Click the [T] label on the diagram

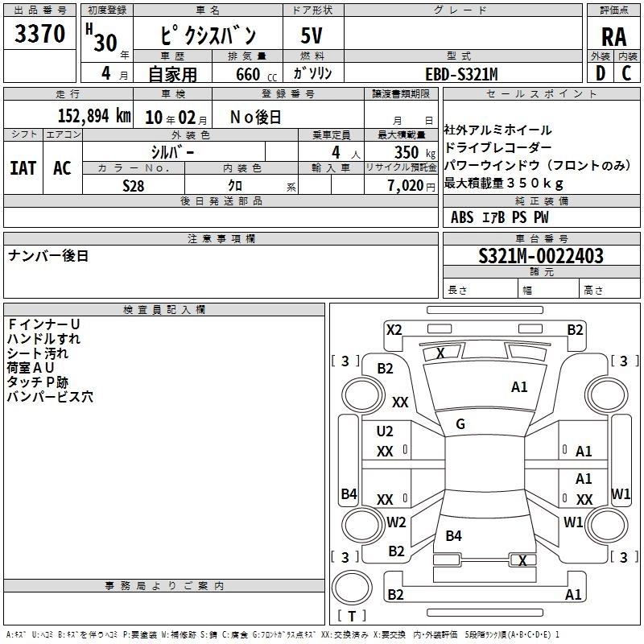coord(352,616)
